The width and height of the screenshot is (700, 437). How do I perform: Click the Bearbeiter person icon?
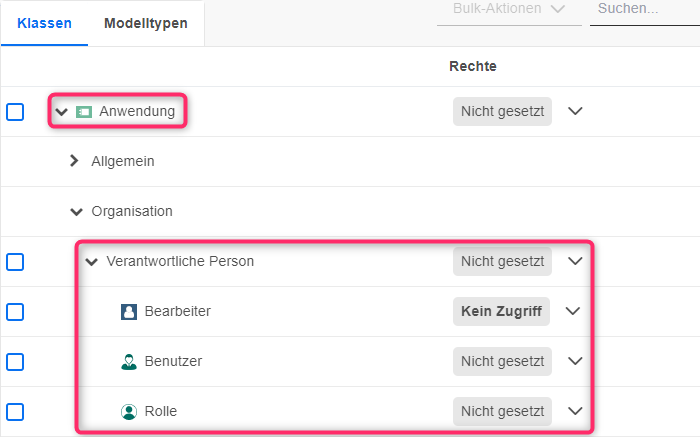129,311
